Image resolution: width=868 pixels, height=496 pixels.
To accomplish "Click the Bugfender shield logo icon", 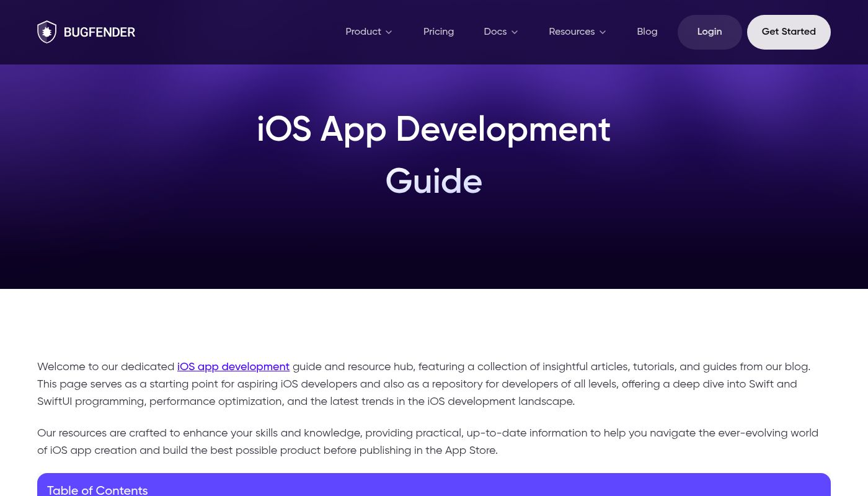I will (46, 32).
